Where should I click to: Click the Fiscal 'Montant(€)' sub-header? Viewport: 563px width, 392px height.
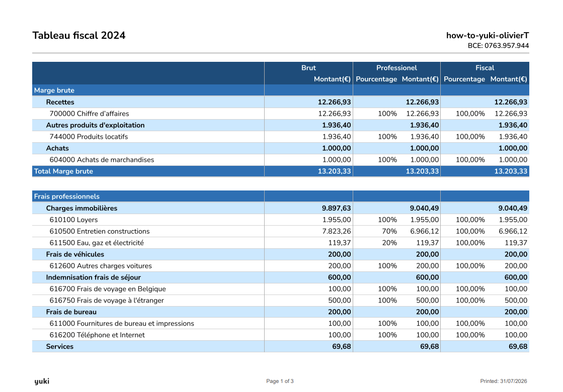(x=509, y=79)
